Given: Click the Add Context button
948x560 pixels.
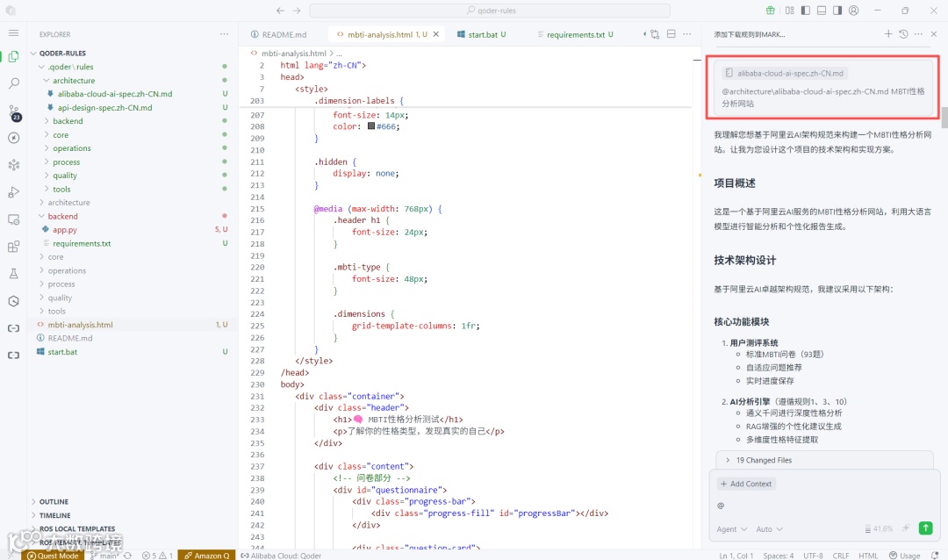Looking at the screenshot, I should [x=746, y=484].
